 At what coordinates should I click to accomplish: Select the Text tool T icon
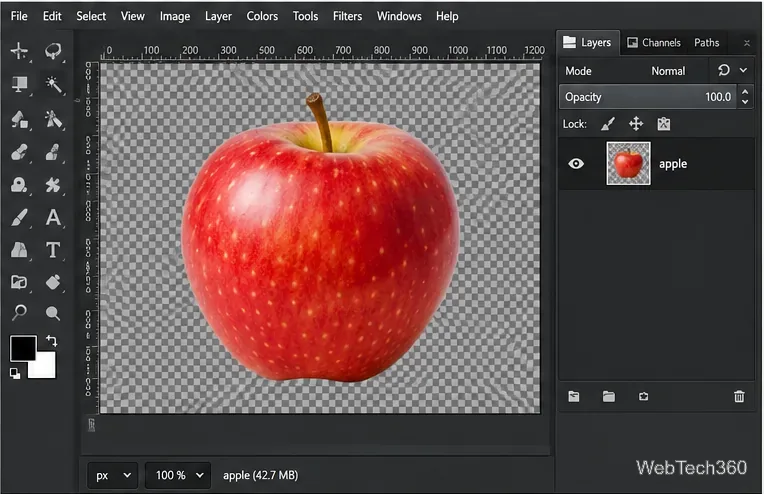[x=53, y=250]
